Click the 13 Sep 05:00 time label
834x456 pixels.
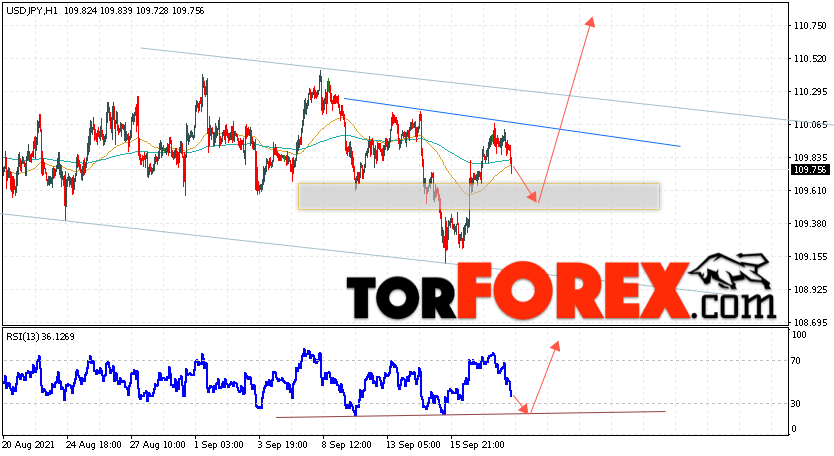pyautogui.click(x=413, y=445)
